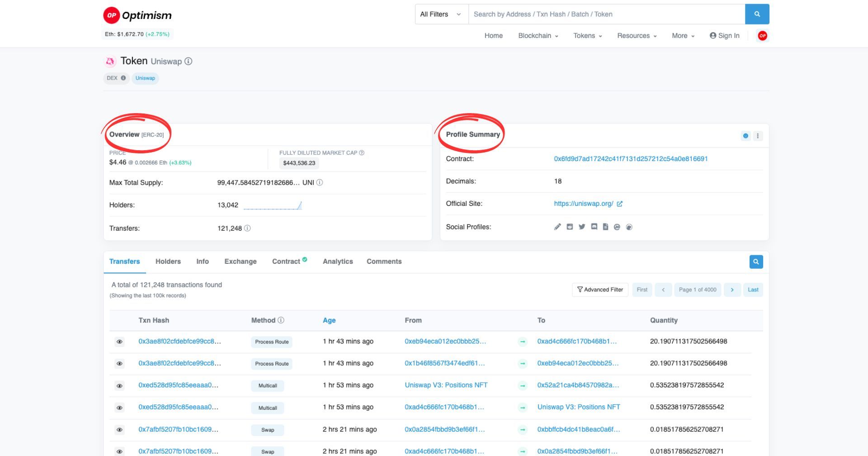868x456 pixels.
Task: Click help icon beside Fully Diluted Market Cap
Action: 362,153
